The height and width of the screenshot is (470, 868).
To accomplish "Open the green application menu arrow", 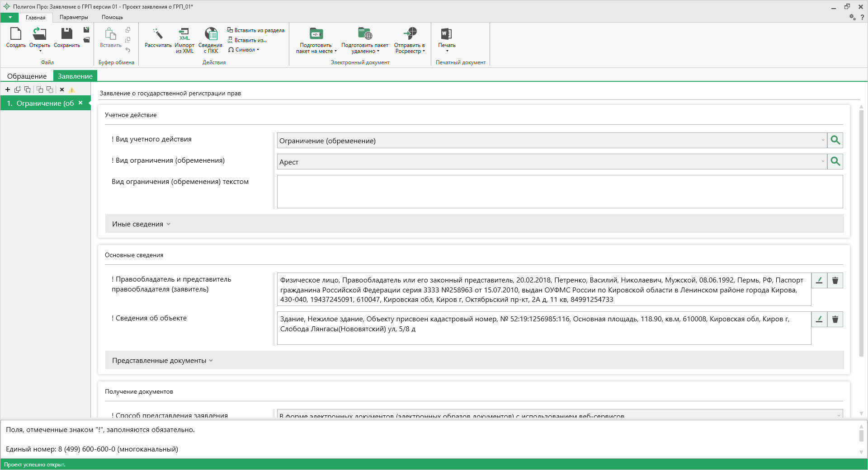I will click(x=9, y=17).
